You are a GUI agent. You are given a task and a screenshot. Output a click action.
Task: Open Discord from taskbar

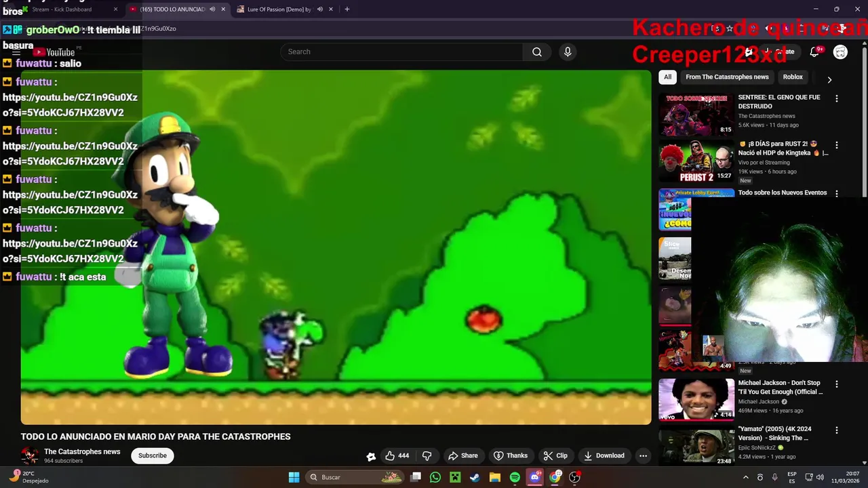[x=535, y=477]
